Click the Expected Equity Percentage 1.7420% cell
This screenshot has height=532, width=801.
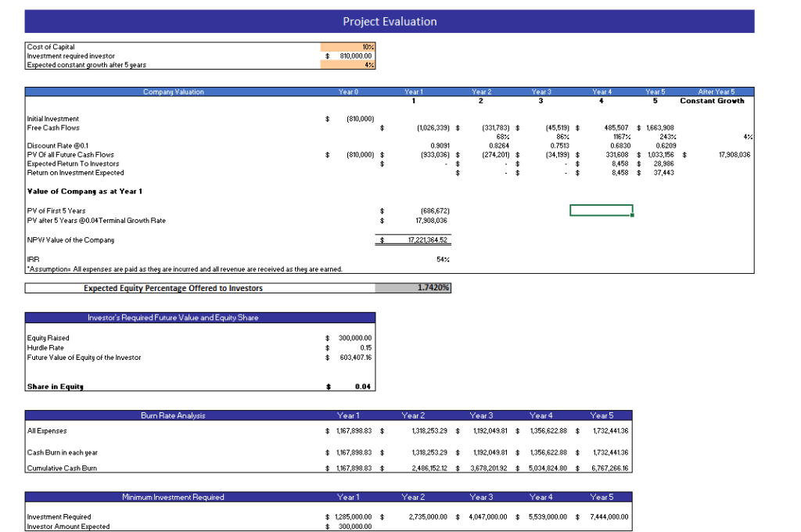pyautogui.click(x=413, y=288)
